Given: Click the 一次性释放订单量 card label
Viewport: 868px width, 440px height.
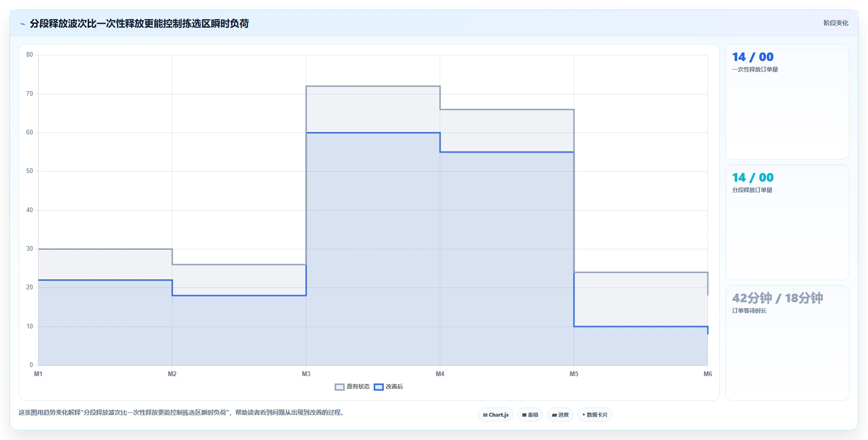Looking at the screenshot, I should pos(755,70).
